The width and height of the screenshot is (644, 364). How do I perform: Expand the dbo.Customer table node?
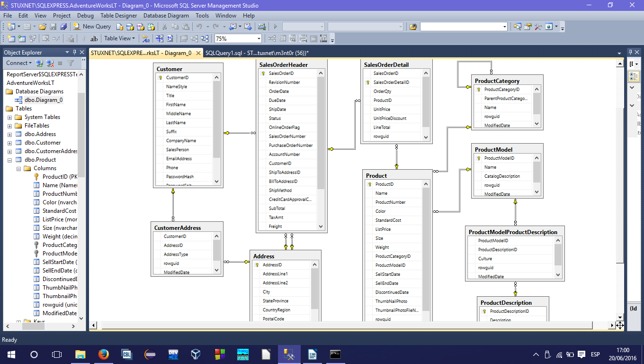point(9,143)
